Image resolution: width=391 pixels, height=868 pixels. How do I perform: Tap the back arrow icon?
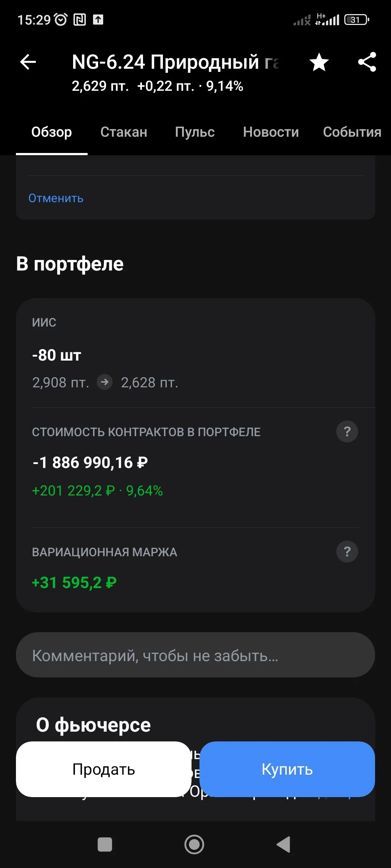[x=28, y=62]
